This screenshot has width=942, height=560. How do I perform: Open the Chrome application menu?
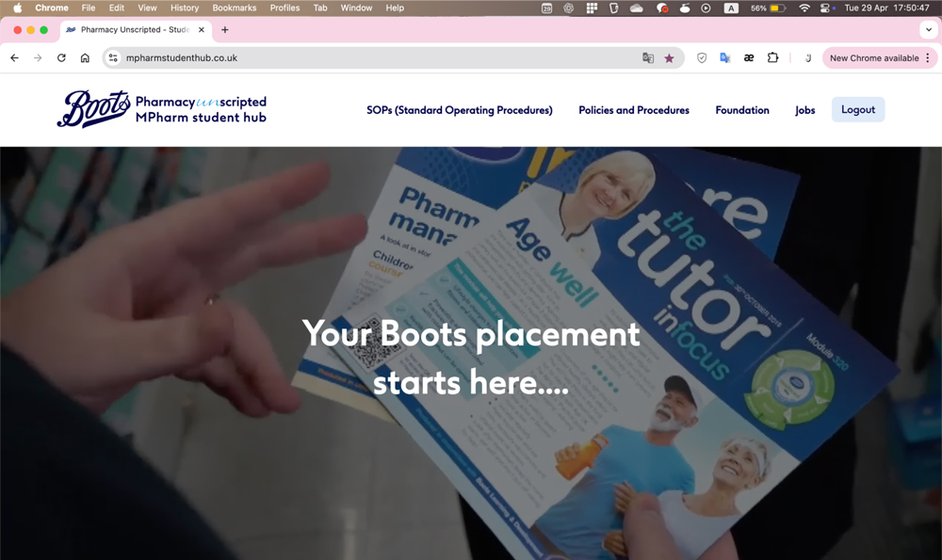click(52, 8)
